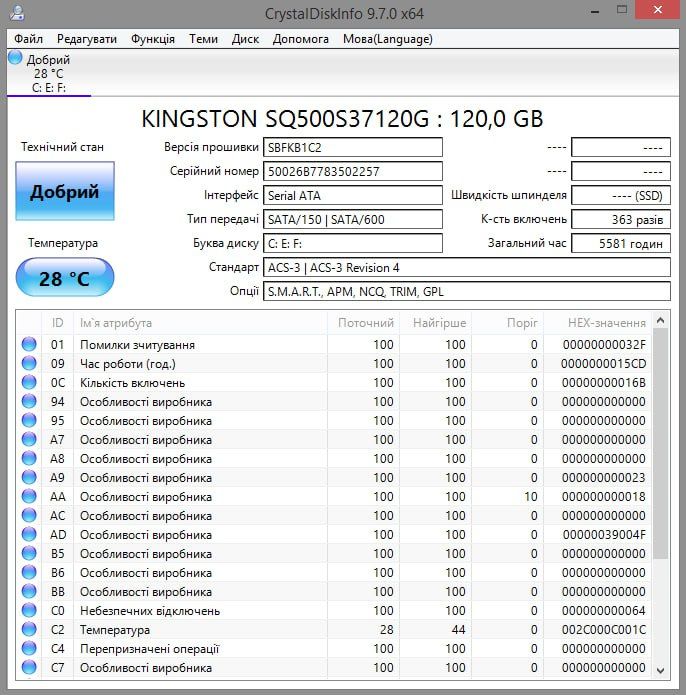Click the status orb for attribute 01
The height and width of the screenshot is (695, 686).
point(29,344)
